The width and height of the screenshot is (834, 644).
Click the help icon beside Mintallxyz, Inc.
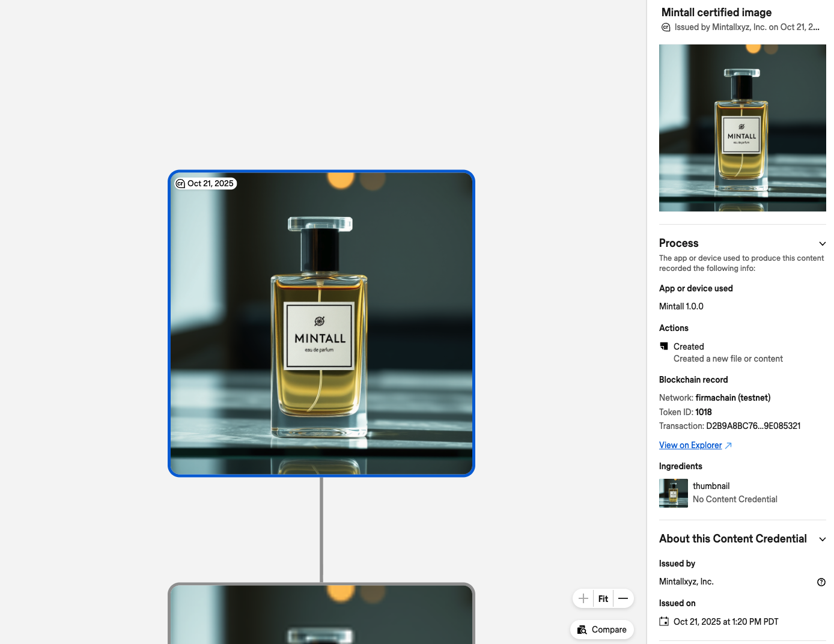[821, 582]
